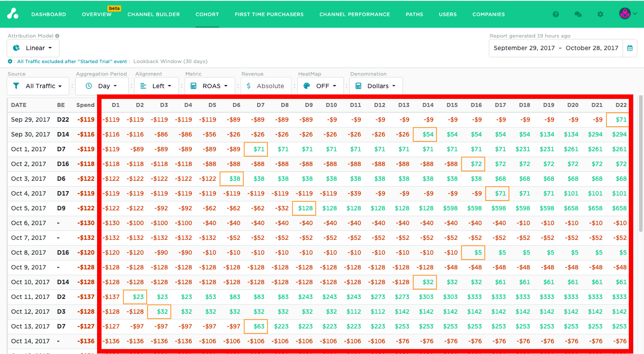Click the calendar icon beside date range
644x354 pixels.
(x=630, y=48)
